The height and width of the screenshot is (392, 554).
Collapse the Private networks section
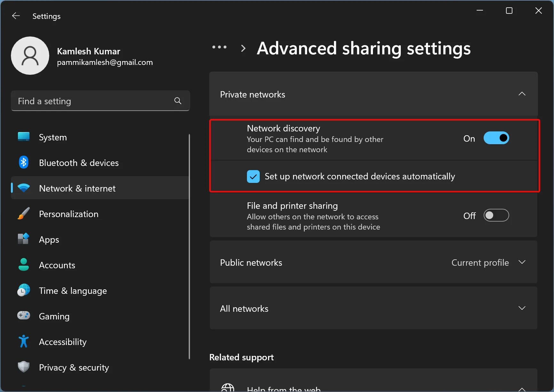point(522,94)
